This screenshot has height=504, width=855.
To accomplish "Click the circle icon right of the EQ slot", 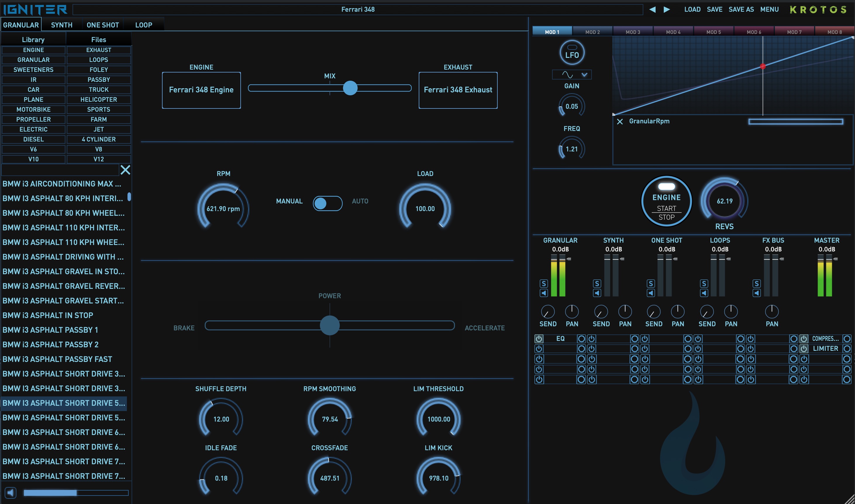I will (582, 339).
